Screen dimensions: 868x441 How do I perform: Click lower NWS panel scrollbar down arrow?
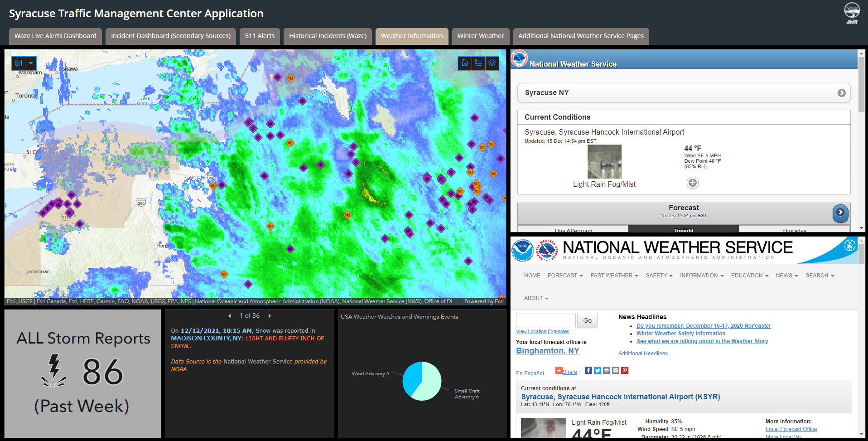point(862,434)
